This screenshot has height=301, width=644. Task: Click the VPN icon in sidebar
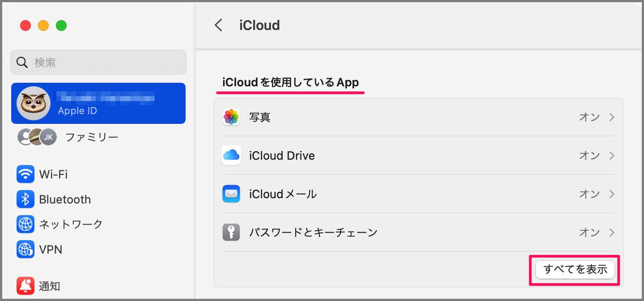pyautogui.click(x=25, y=249)
